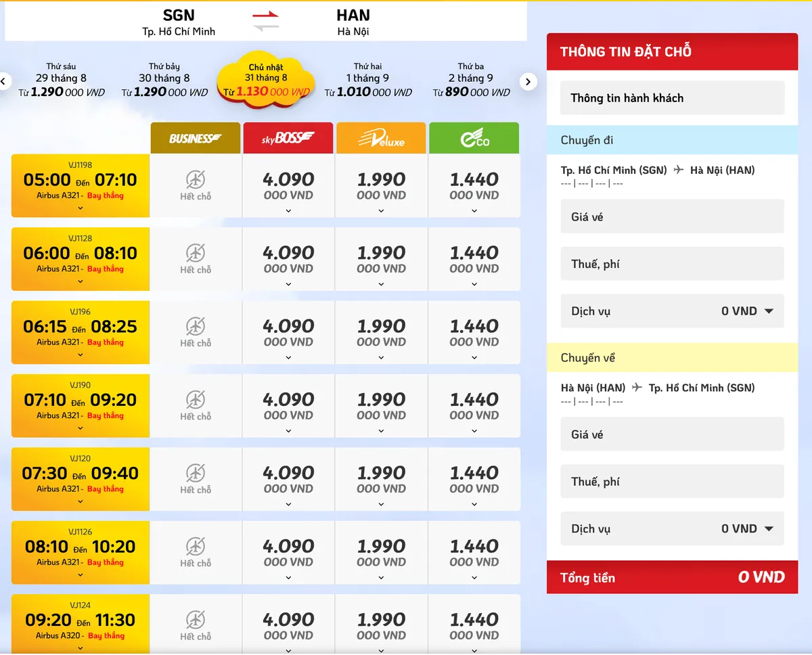Open departure Dịch vụ dropdown arrow

[769, 311]
